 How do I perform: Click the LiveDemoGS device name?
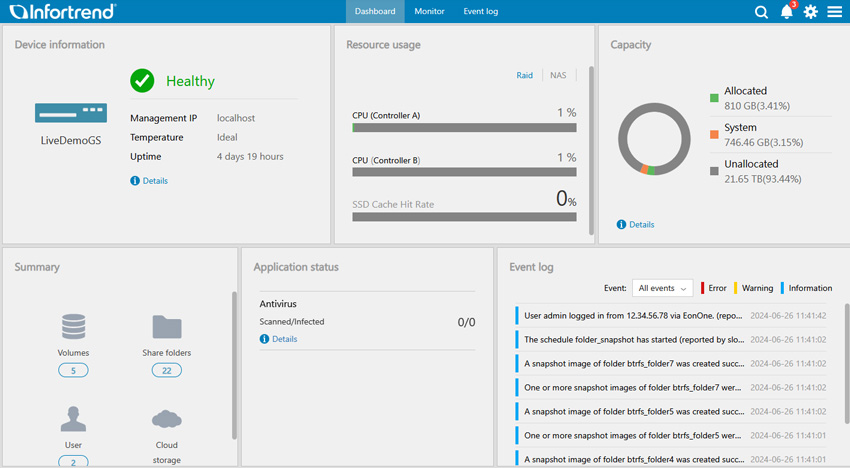pos(71,140)
